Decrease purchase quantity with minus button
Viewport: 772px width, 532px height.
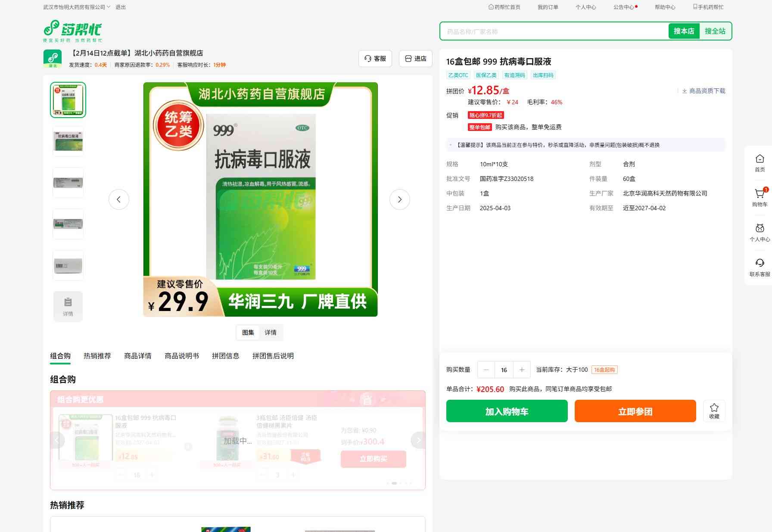(486, 370)
